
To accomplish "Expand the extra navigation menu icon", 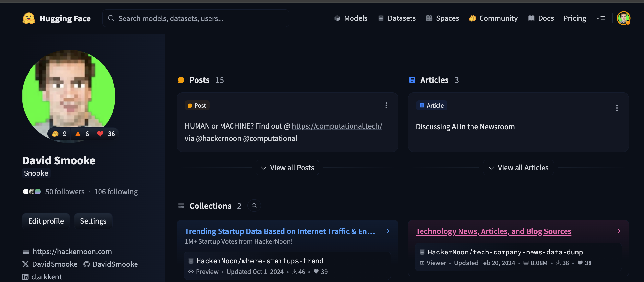I will pos(601,18).
